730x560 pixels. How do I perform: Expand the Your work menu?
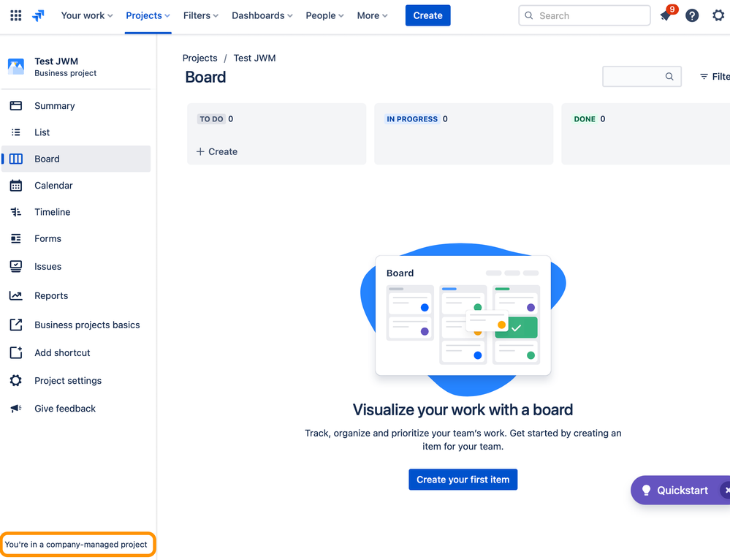pos(87,15)
